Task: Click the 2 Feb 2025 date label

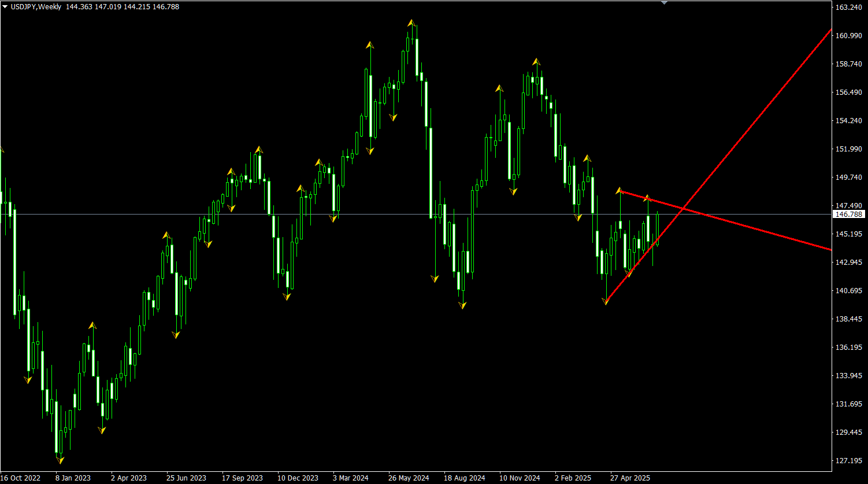Action: click(573, 478)
